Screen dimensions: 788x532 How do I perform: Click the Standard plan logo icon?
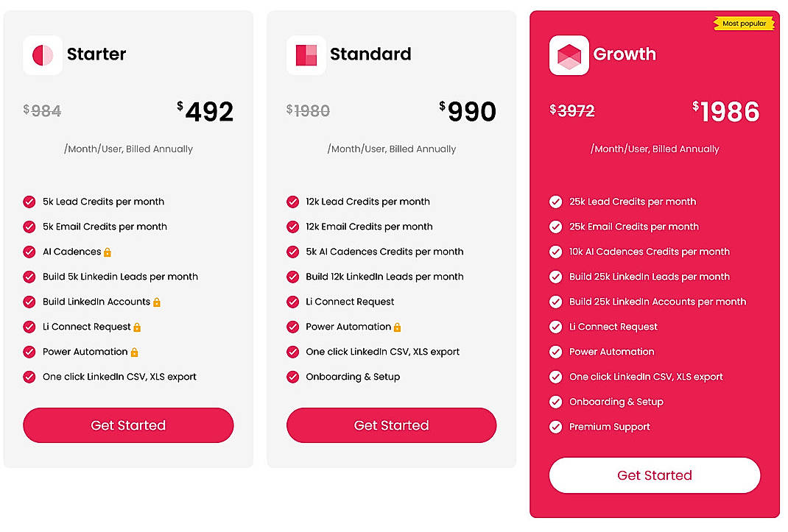[306, 54]
